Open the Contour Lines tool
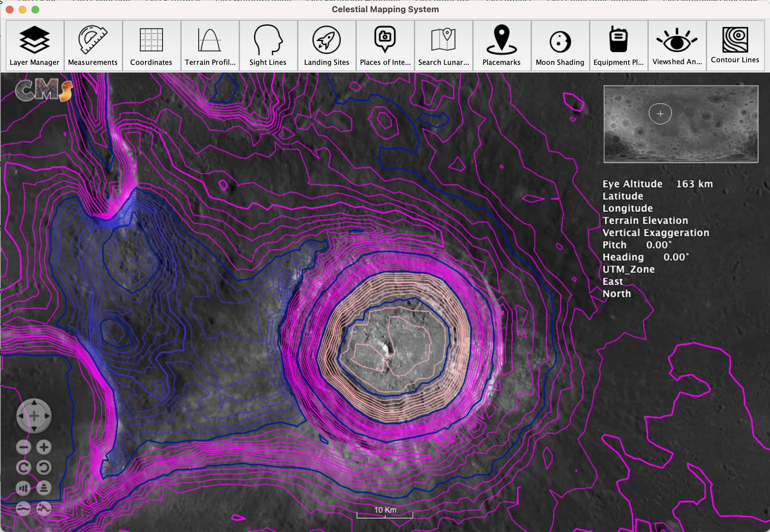Viewport: 770px width, 532px height. pos(735,45)
